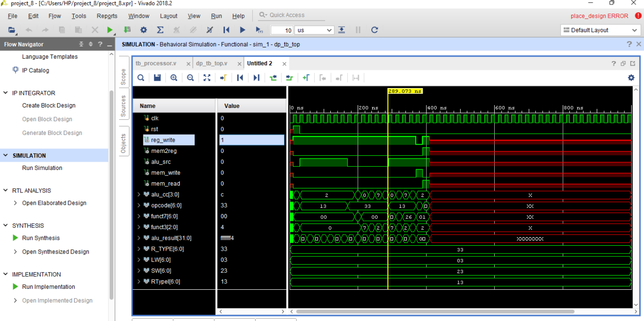Click the Restart simulation icon in main toolbar
Viewport: 644px width, 321px height.
click(226, 30)
